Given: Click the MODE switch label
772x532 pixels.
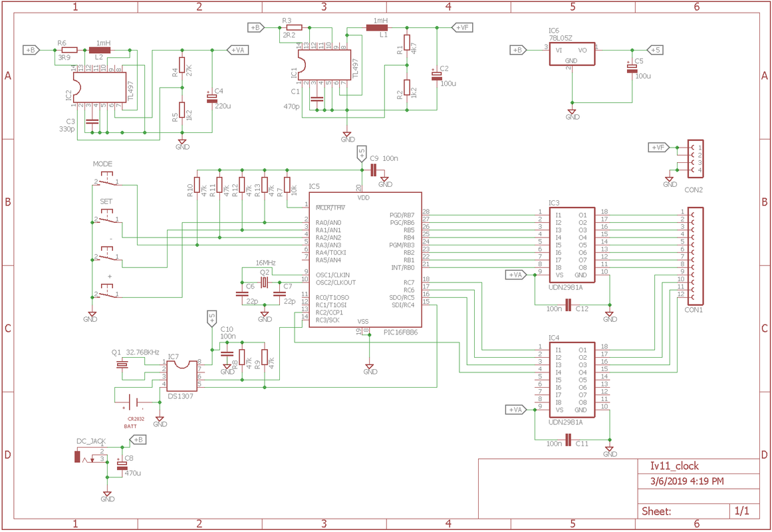Looking at the screenshot, I should pos(102,164).
